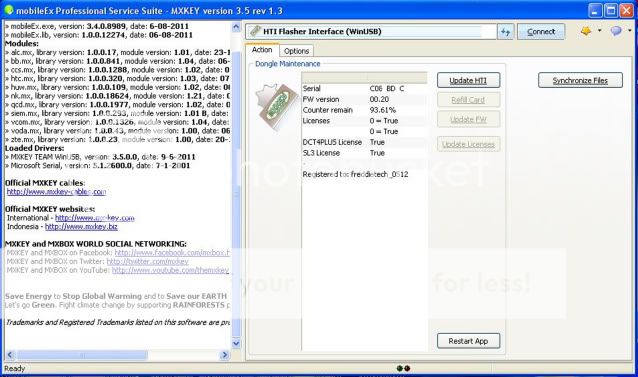
Task: Open the MXKEY Twitter link
Action: 147,262
